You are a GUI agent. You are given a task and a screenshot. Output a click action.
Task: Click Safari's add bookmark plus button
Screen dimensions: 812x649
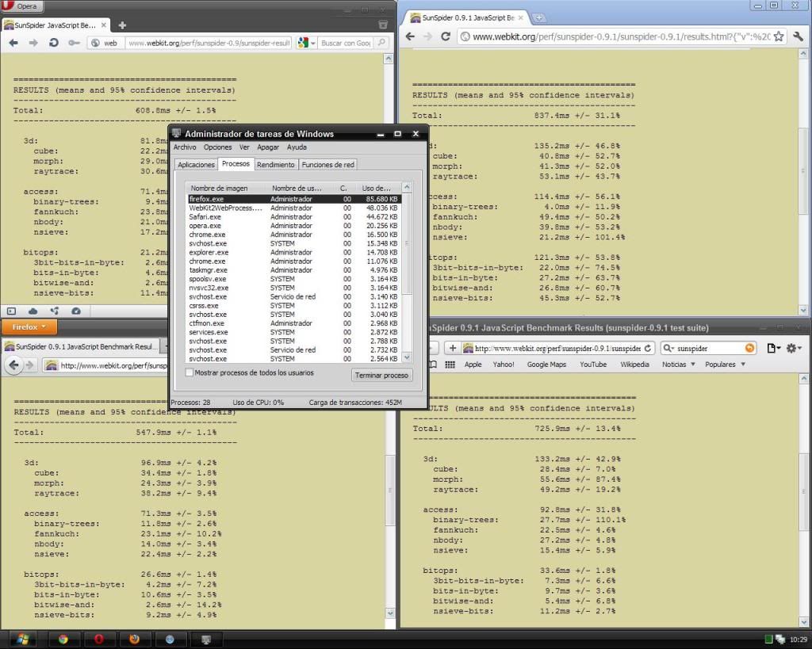[x=453, y=348]
